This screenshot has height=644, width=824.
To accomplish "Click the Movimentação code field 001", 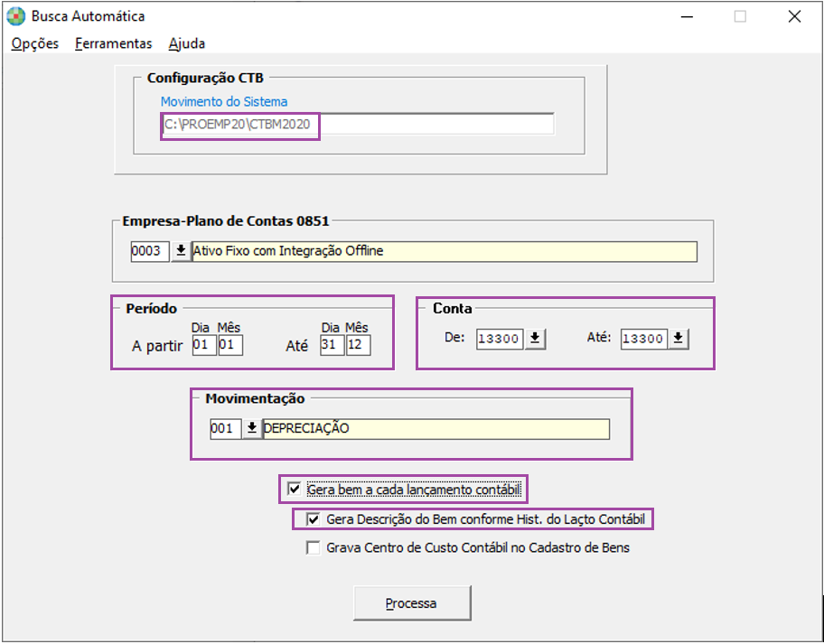I will coord(226,429).
